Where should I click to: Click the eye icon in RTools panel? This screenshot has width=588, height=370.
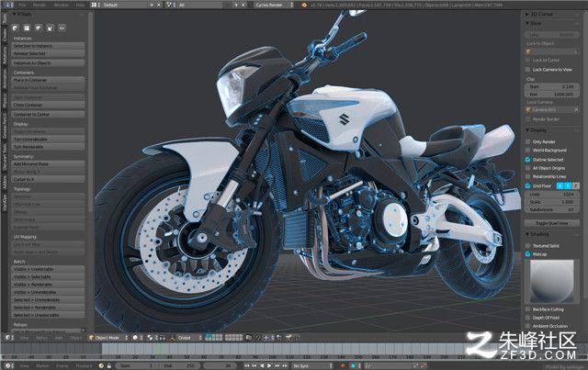pos(62,28)
